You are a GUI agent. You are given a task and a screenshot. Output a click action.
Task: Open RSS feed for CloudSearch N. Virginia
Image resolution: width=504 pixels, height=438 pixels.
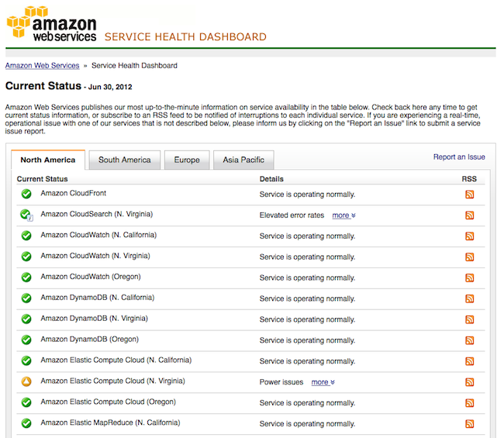pos(469,215)
